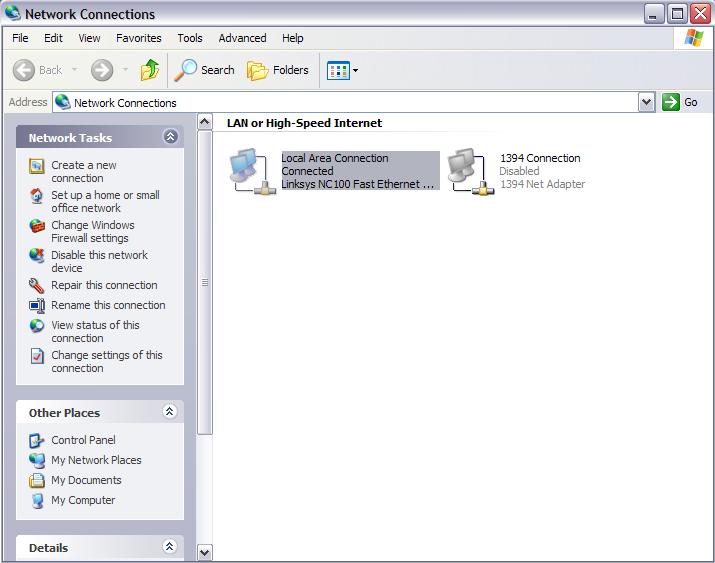Click the green Go button

[680, 102]
